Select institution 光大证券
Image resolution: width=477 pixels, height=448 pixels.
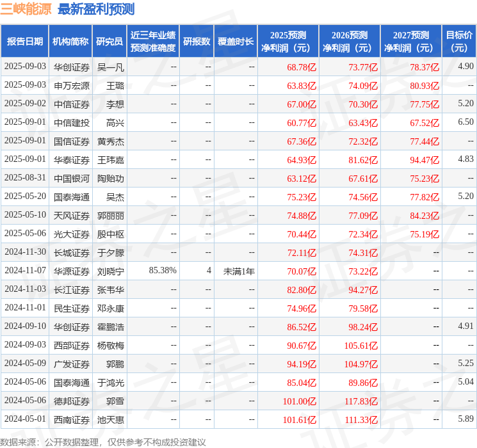72,234
